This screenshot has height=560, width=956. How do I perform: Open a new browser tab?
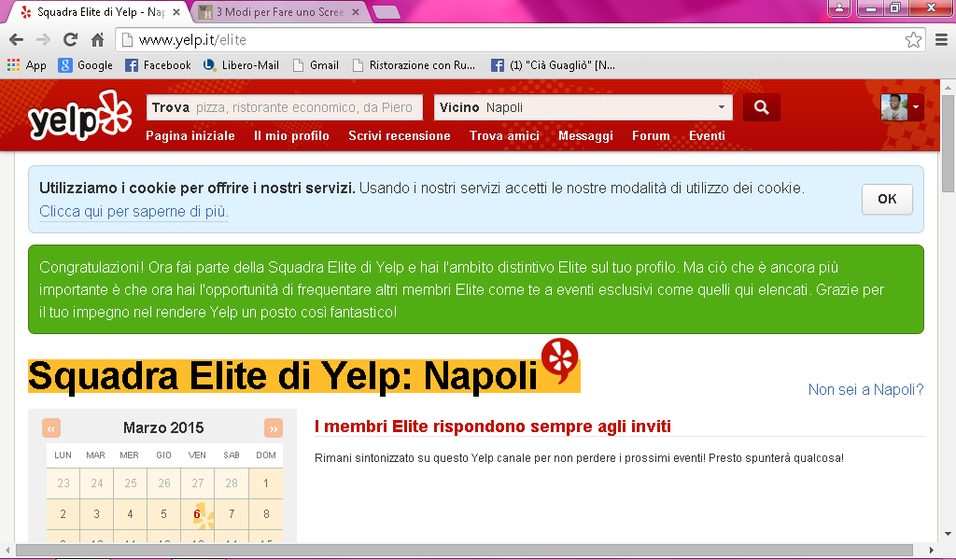386,12
